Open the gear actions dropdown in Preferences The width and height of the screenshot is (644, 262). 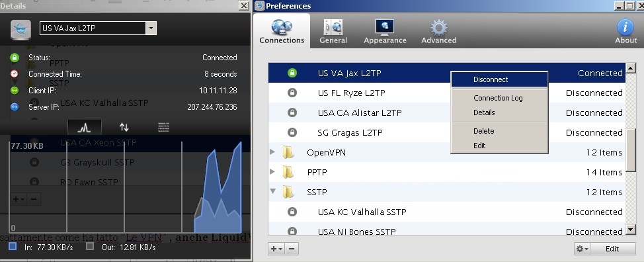[582, 249]
